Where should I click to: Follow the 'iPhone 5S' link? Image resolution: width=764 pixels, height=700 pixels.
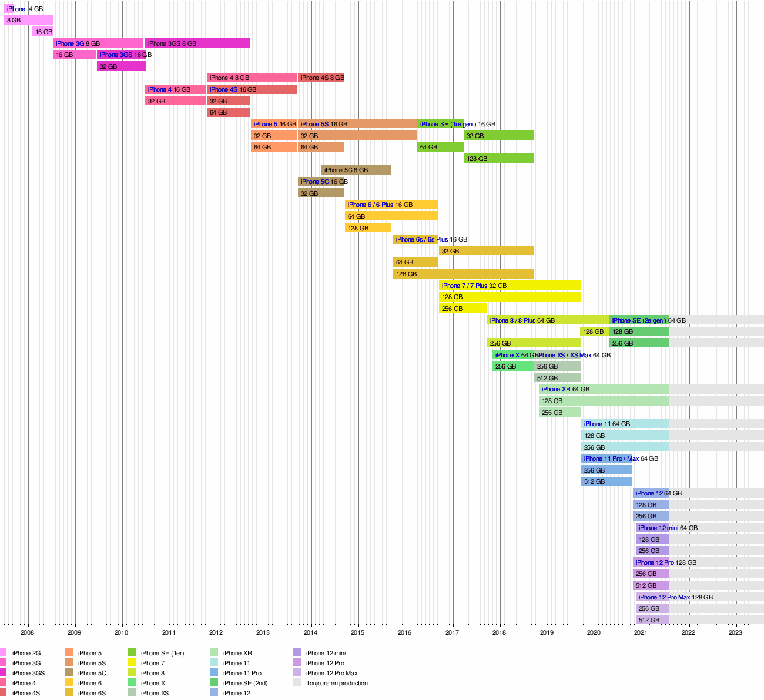coord(314,124)
